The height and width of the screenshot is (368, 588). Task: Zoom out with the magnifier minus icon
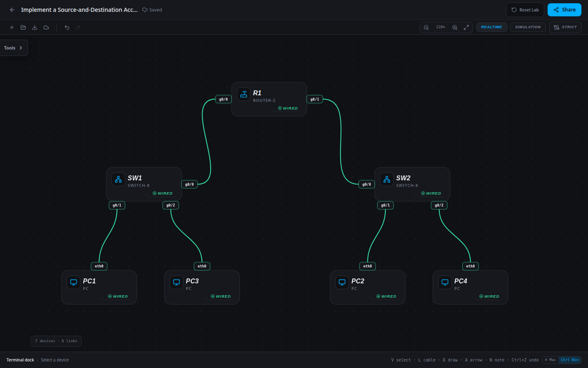pyautogui.click(x=426, y=27)
